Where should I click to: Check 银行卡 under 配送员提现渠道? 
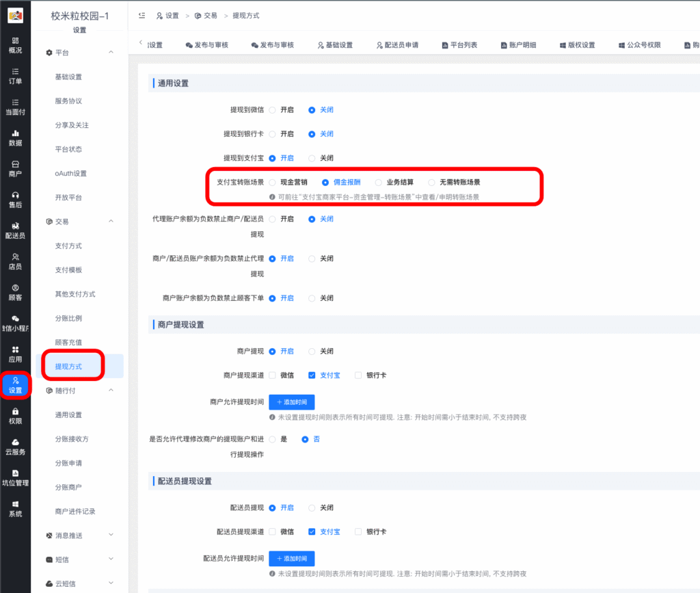pos(358,531)
